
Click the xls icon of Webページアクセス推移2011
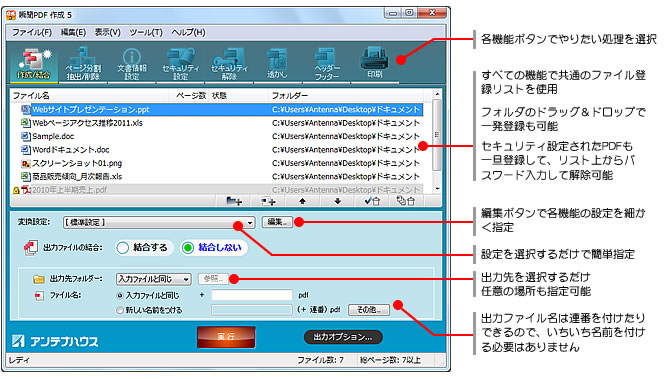point(26,123)
